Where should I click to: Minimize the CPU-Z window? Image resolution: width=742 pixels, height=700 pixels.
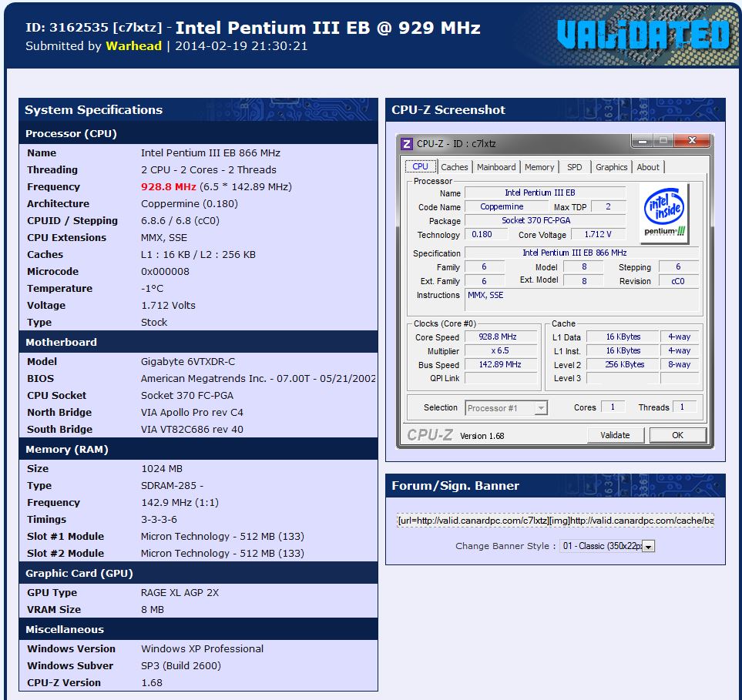642,141
